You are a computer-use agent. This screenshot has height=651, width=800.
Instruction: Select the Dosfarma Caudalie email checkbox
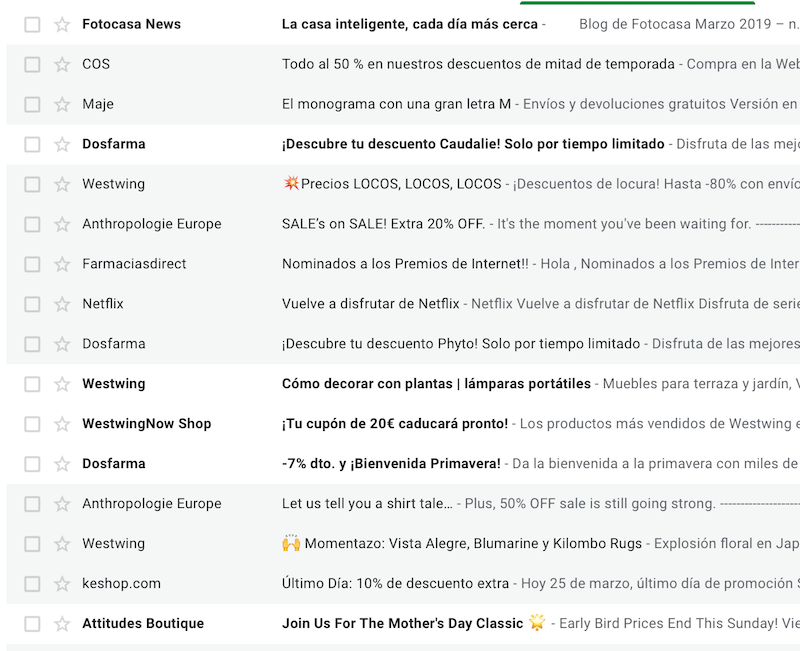pos(32,144)
